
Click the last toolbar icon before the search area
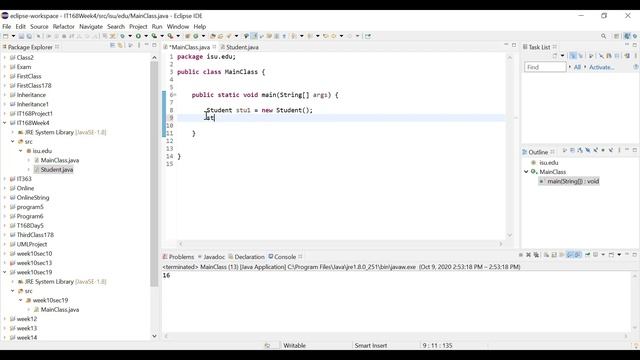pyautogui.click(x=367, y=36)
